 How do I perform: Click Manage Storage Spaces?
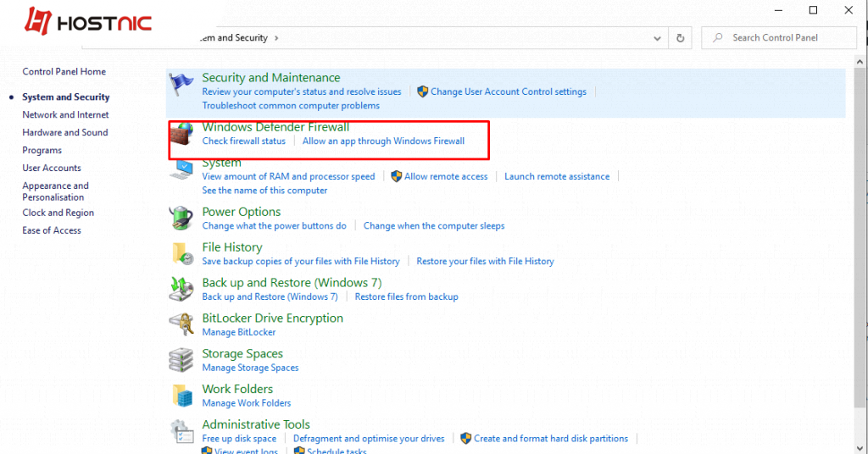(x=250, y=368)
